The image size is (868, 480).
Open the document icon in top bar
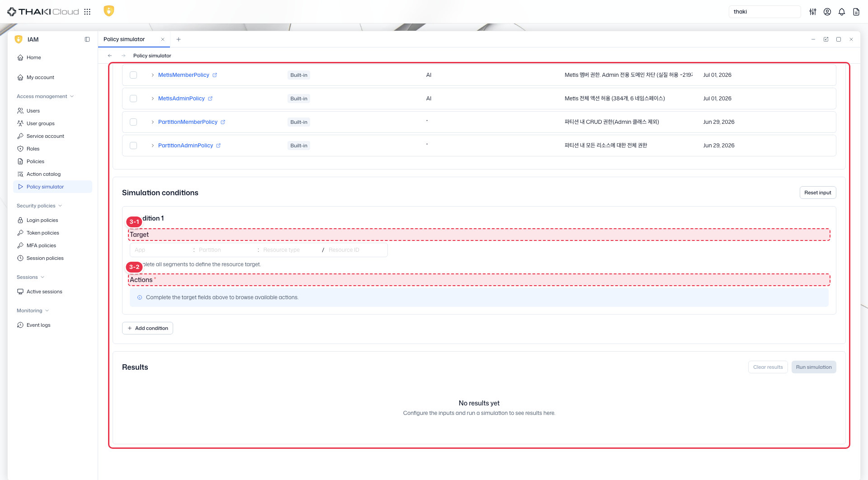pyautogui.click(x=856, y=12)
